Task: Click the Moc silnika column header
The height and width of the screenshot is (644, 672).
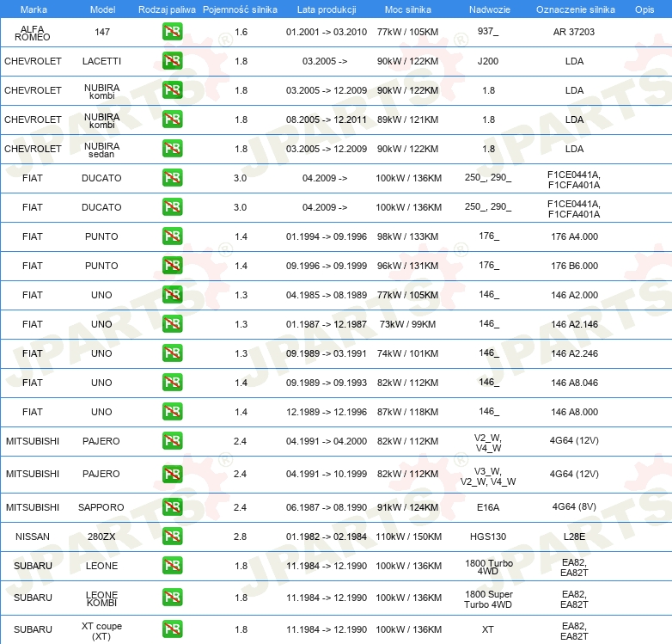Action: click(408, 9)
